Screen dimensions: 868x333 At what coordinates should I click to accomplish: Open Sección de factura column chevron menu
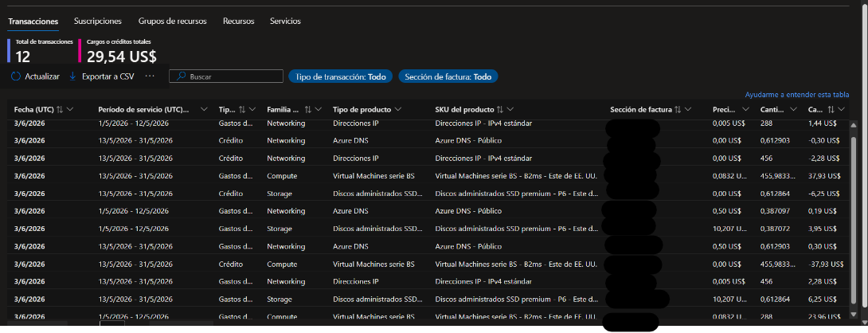(x=688, y=109)
